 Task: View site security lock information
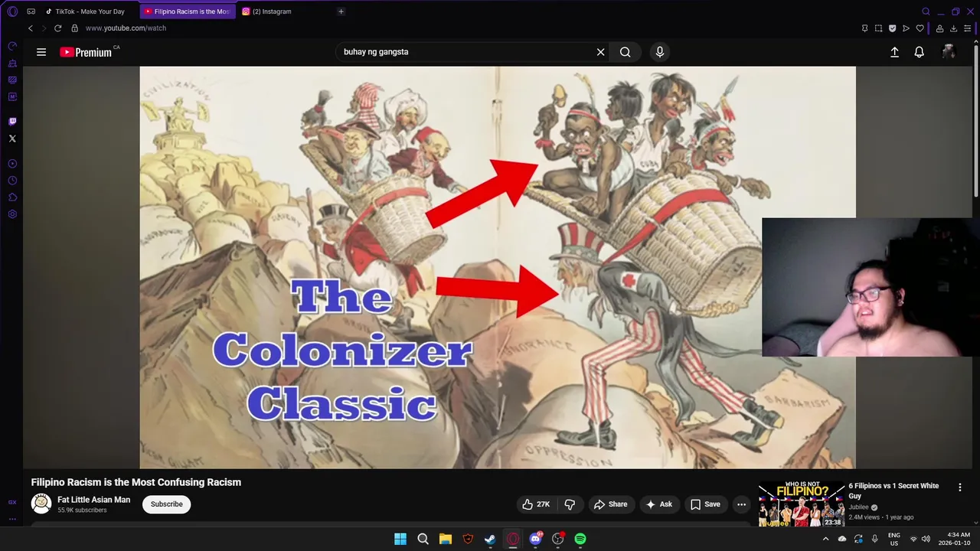pos(74,28)
